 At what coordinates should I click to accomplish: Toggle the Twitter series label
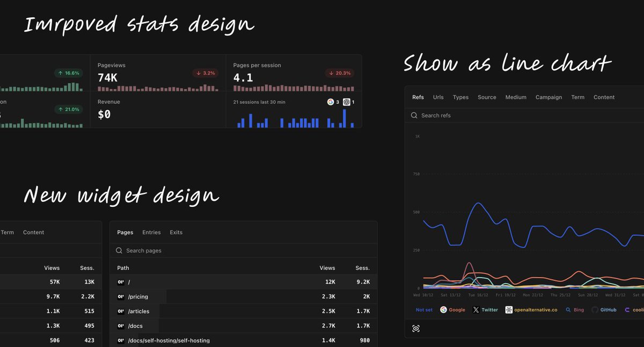pos(489,310)
